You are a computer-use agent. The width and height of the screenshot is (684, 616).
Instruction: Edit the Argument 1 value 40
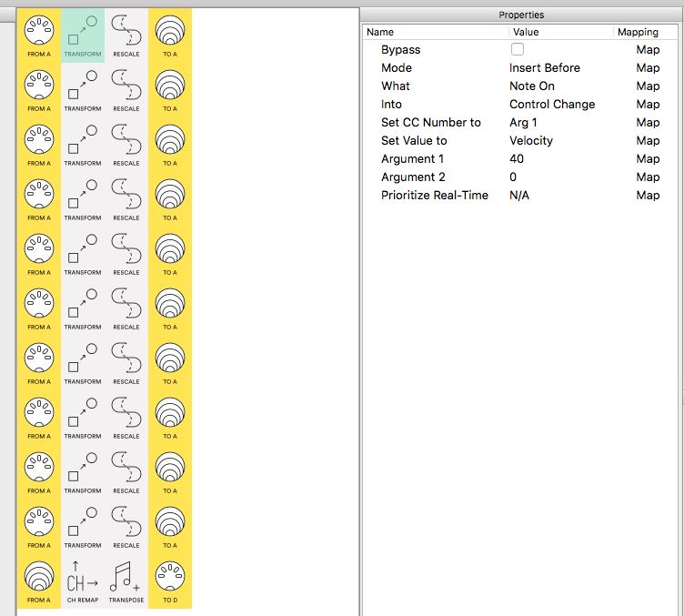[x=517, y=158]
